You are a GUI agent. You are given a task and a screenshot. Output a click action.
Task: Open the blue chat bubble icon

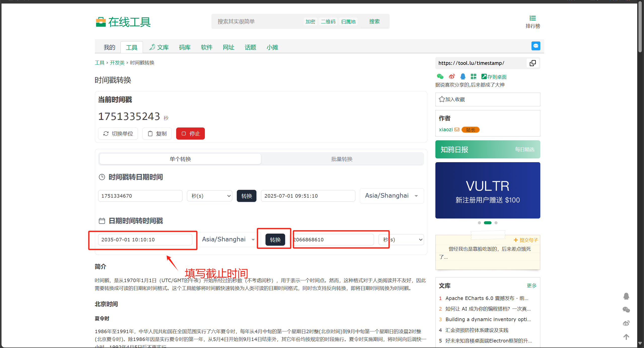pyautogui.click(x=536, y=46)
